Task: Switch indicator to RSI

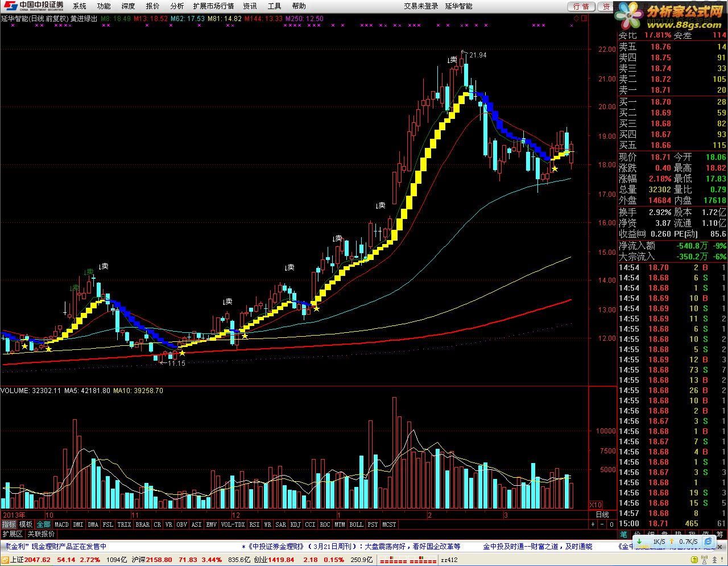Action: pyautogui.click(x=254, y=524)
